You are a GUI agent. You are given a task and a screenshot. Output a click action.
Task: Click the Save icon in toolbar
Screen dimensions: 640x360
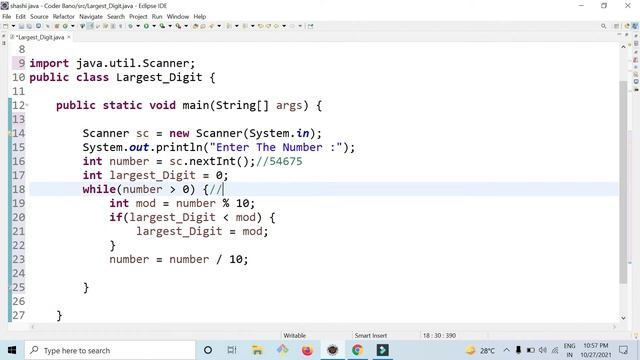21,26
